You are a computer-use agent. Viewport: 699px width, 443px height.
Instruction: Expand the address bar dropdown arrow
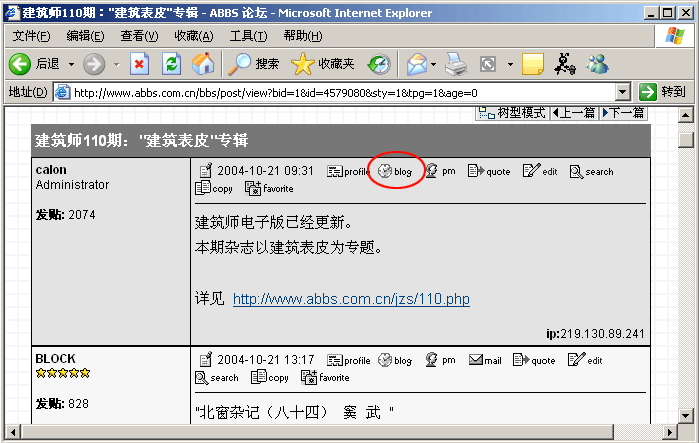(622, 93)
